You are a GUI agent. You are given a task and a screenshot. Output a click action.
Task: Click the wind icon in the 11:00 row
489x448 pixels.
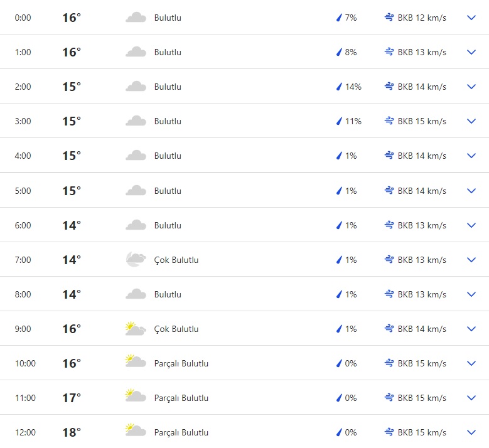pyautogui.click(x=389, y=398)
